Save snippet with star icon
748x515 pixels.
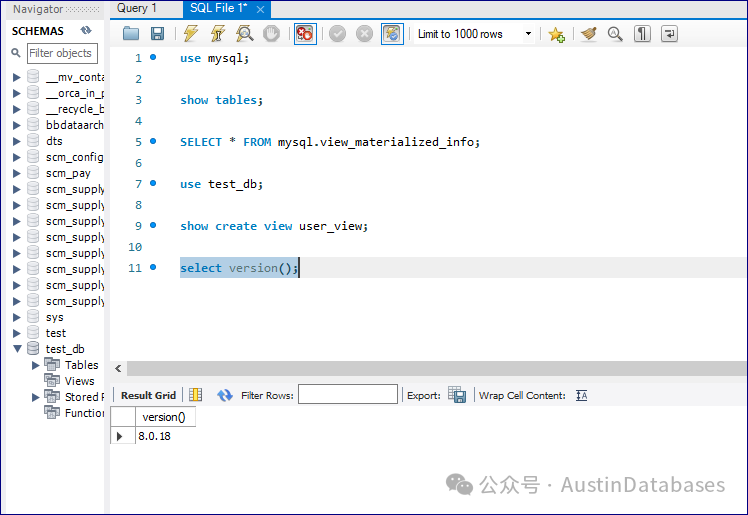coord(556,34)
